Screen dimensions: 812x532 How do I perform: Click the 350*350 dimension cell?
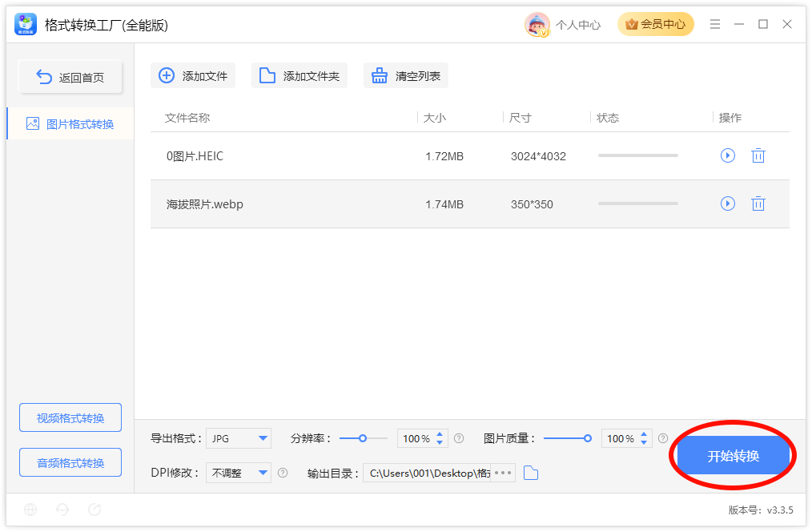[x=532, y=204]
